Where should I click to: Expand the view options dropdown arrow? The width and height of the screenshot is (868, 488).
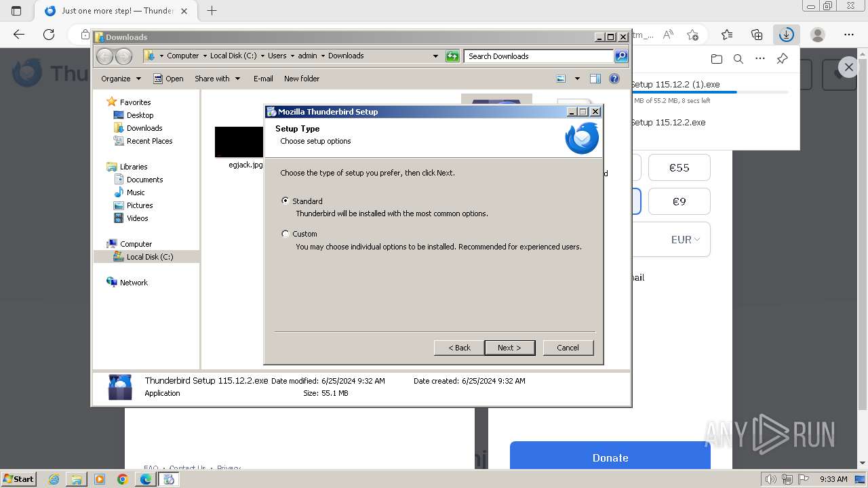click(x=577, y=79)
